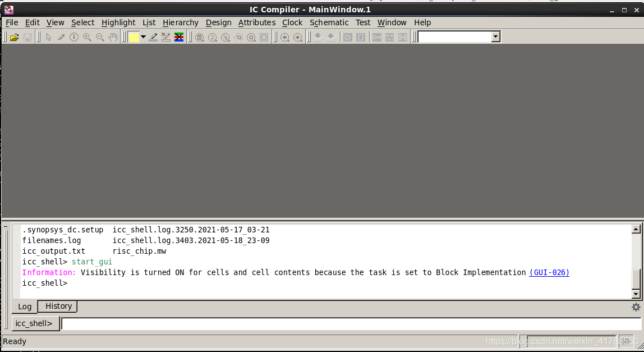Viewport: 644px width, 352px height.
Task: Click the open folder toolbar icon
Action: (15, 38)
